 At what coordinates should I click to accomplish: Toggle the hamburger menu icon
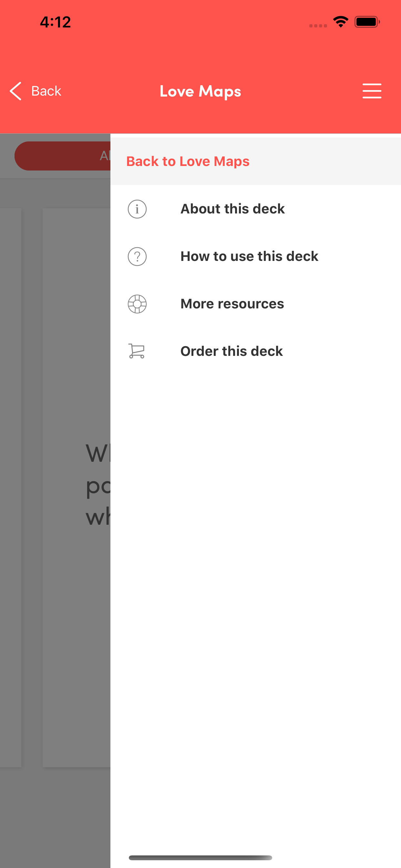pos(372,91)
